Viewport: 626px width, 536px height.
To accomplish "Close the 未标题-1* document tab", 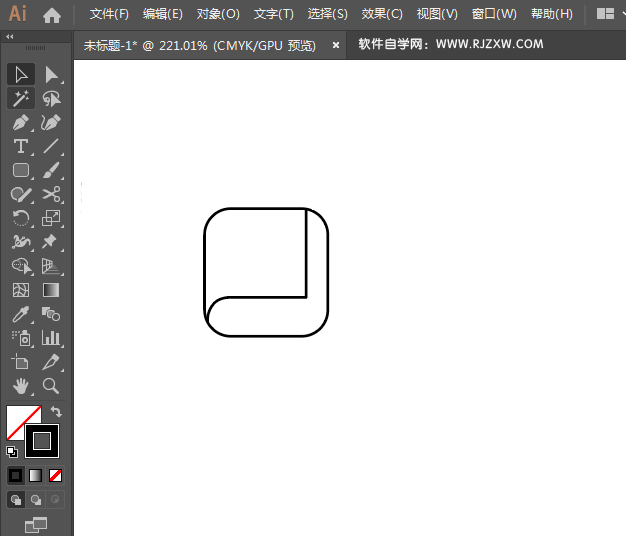I will (x=335, y=45).
